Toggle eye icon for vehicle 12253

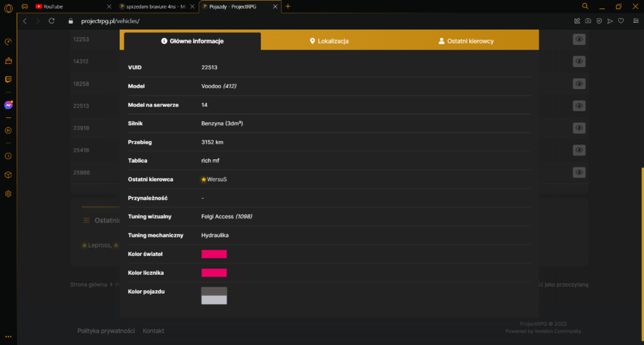[x=579, y=39]
